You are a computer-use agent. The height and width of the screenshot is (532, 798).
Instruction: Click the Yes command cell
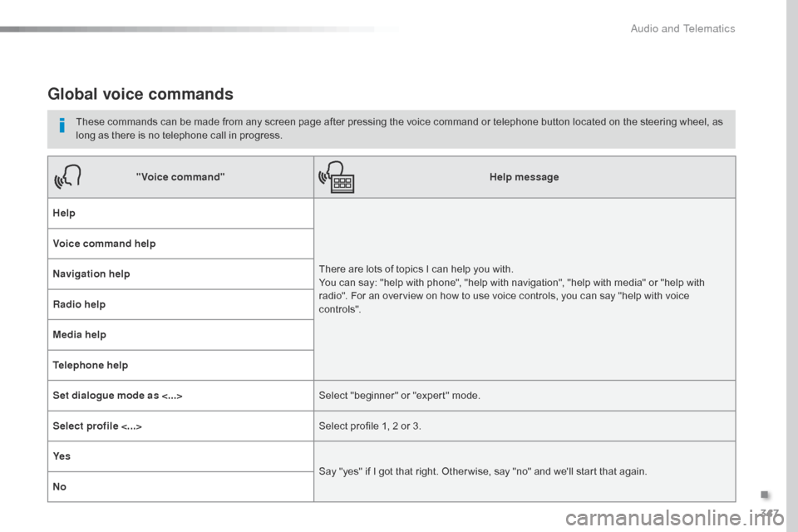click(62, 456)
